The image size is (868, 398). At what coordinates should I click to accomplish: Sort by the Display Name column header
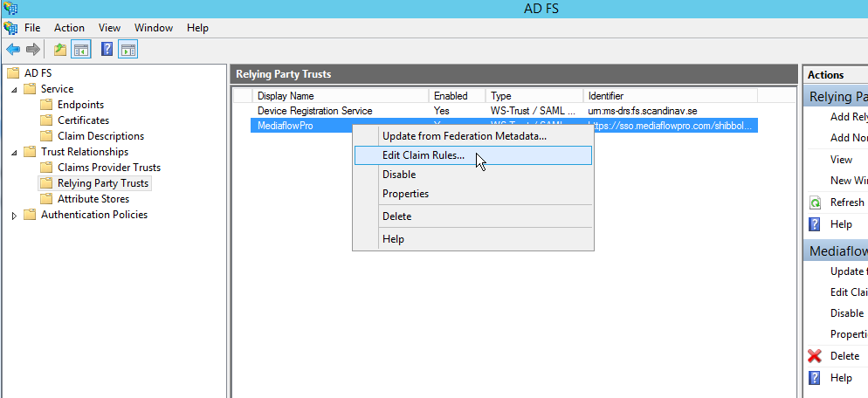coord(286,96)
